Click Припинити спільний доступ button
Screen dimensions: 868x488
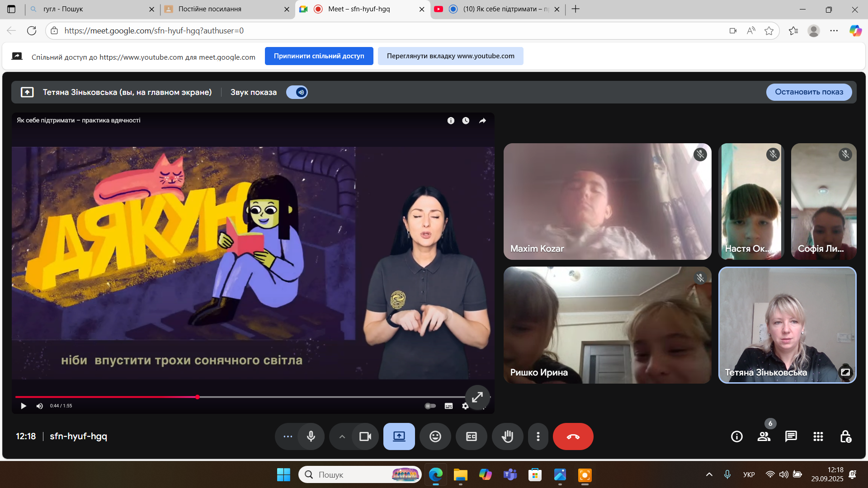pyautogui.click(x=319, y=56)
